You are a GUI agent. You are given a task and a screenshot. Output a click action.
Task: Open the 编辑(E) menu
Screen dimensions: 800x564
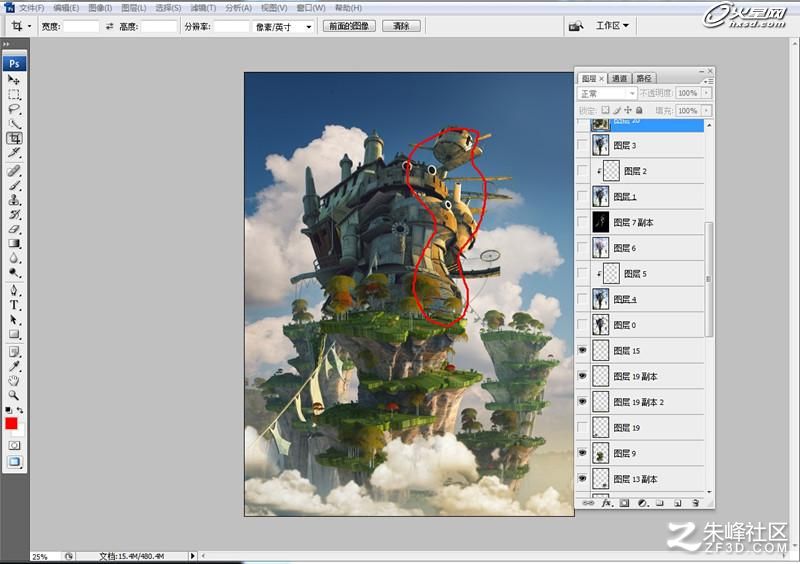(x=66, y=8)
